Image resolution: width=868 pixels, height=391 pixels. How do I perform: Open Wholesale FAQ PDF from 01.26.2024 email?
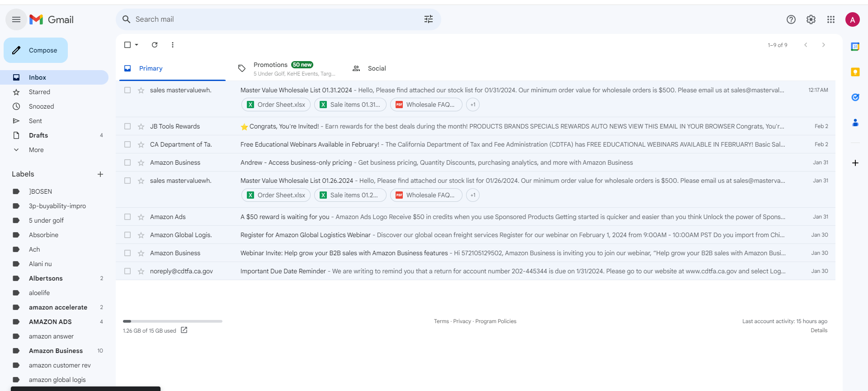point(426,195)
